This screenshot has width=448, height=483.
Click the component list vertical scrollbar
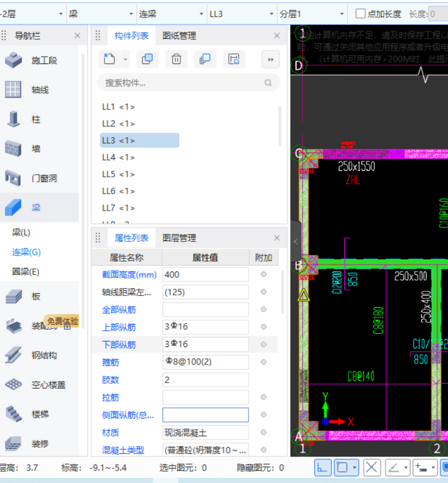click(280, 126)
